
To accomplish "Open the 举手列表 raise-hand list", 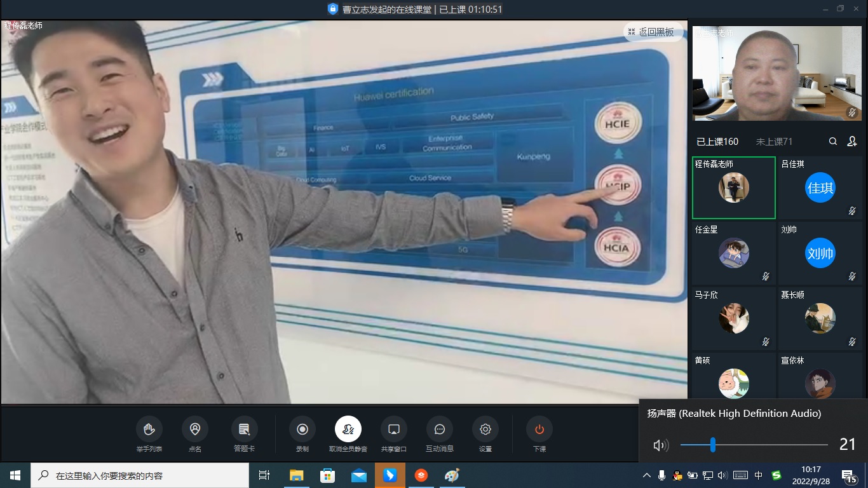I will point(149,430).
